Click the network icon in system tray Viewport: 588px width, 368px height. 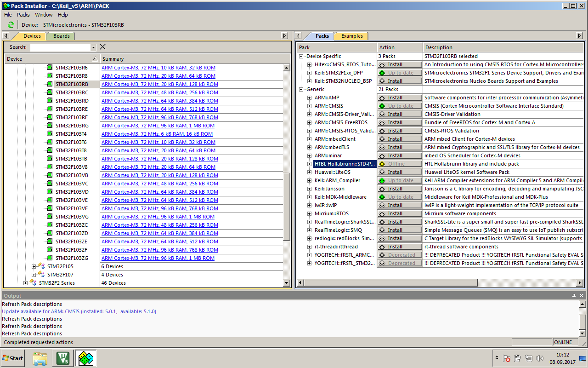(529, 358)
